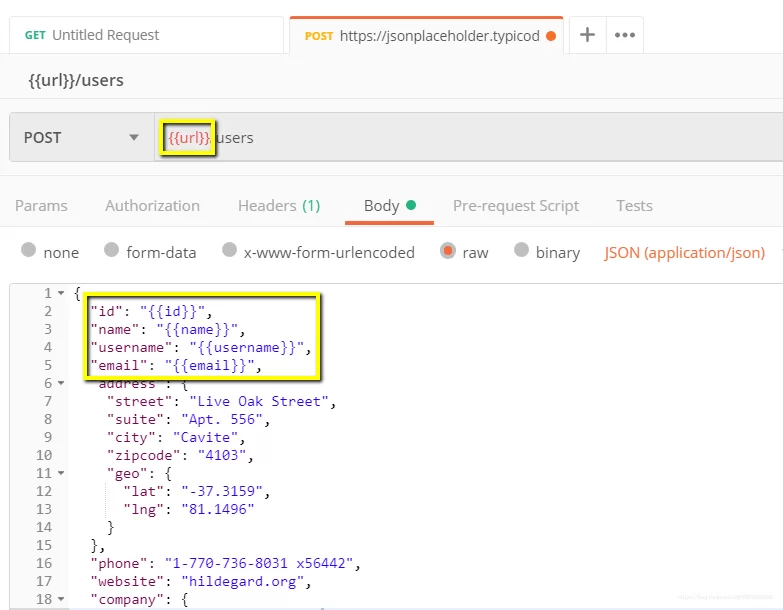Click the "4103" zipcode value

[222, 455]
